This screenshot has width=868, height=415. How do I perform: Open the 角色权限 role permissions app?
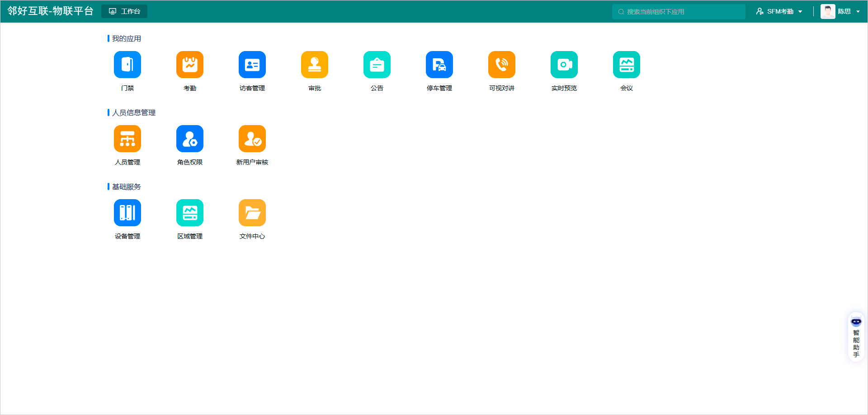click(x=189, y=139)
